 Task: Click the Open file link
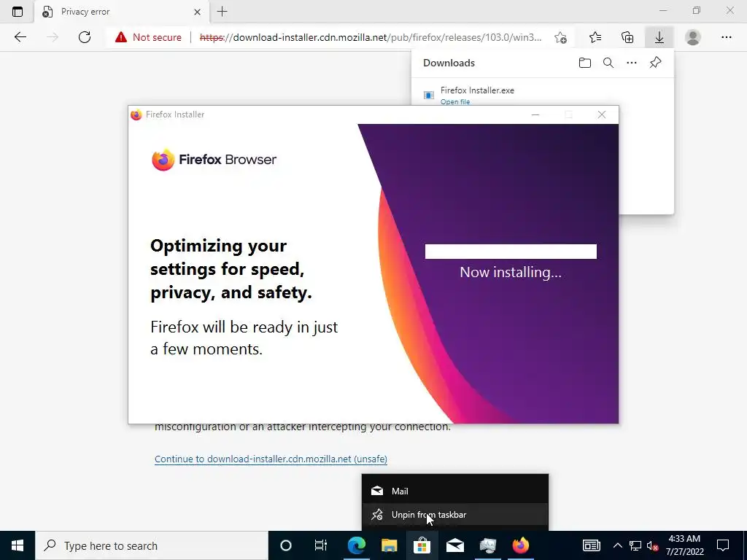click(x=455, y=102)
